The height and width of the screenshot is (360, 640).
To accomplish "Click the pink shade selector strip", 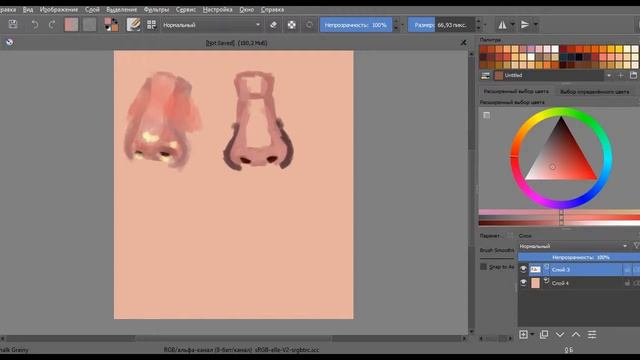I will [x=559, y=212].
